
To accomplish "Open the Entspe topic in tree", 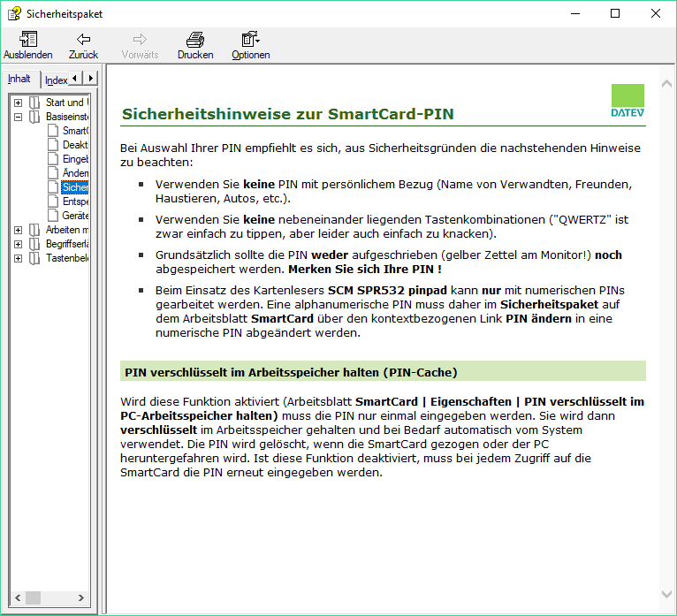I will (75, 202).
